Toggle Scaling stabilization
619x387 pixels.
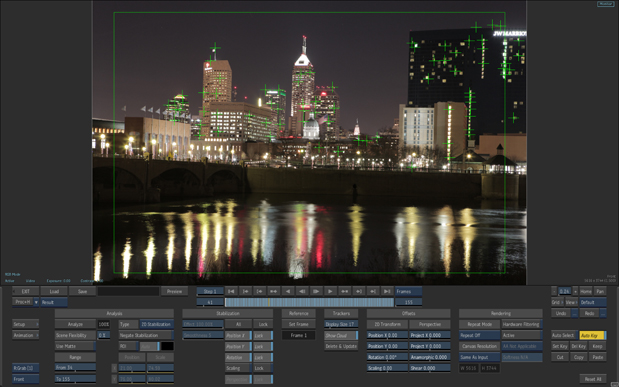point(238,368)
